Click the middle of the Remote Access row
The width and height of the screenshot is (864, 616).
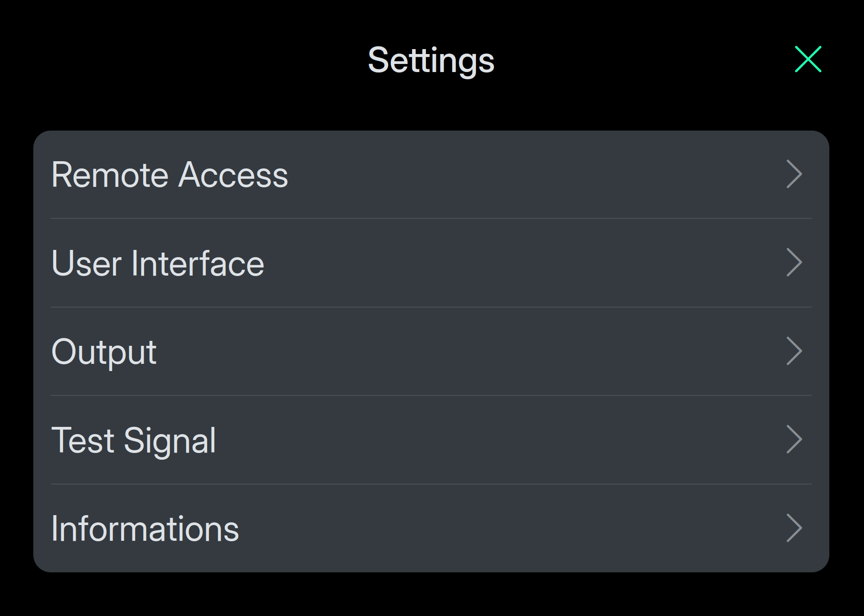(431, 175)
